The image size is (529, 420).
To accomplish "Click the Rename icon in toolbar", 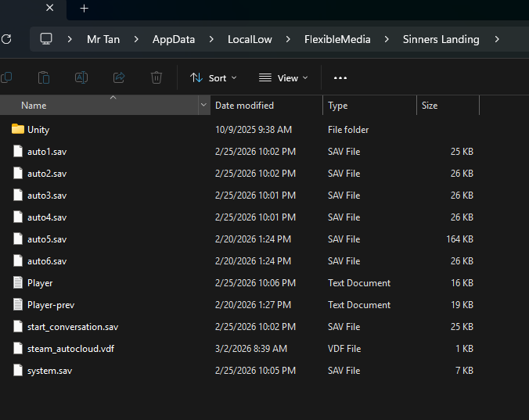I will coord(81,77).
